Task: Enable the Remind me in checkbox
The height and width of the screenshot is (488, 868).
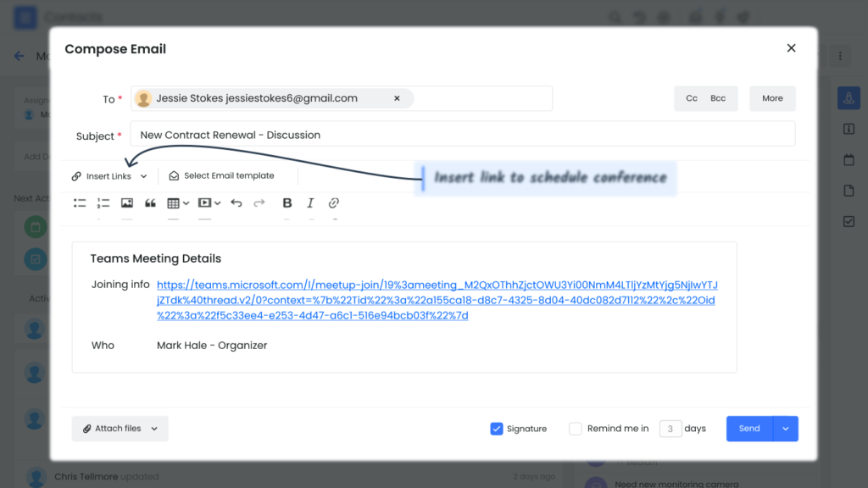Action: pyautogui.click(x=576, y=429)
